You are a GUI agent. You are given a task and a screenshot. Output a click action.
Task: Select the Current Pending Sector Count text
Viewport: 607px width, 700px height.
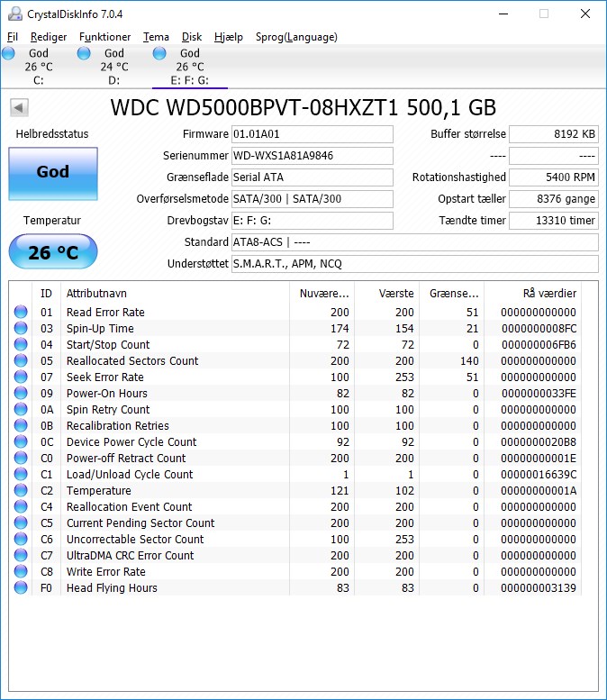click(140, 523)
